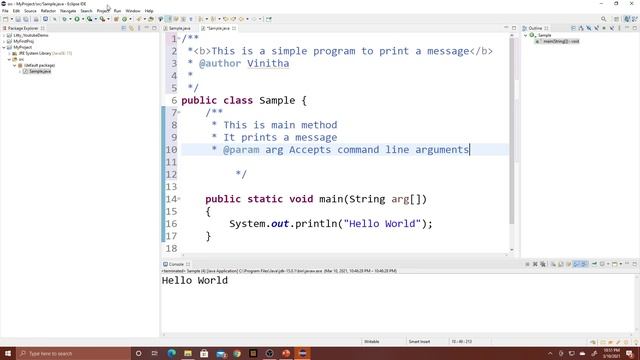The height and width of the screenshot is (360, 640).
Task: Click the New Java Class icon
Action: [124, 19]
